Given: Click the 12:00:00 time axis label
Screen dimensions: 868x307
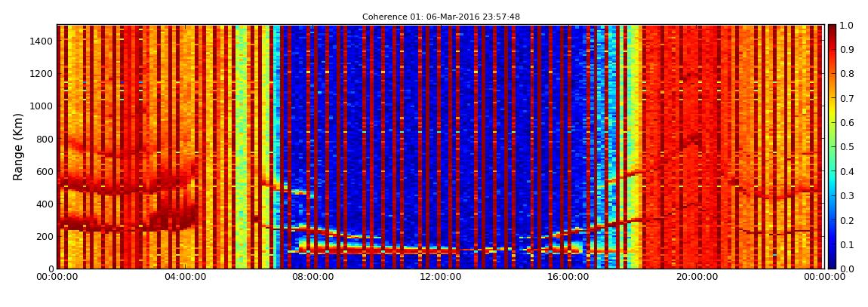Looking at the screenshot, I should pos(442,277).
